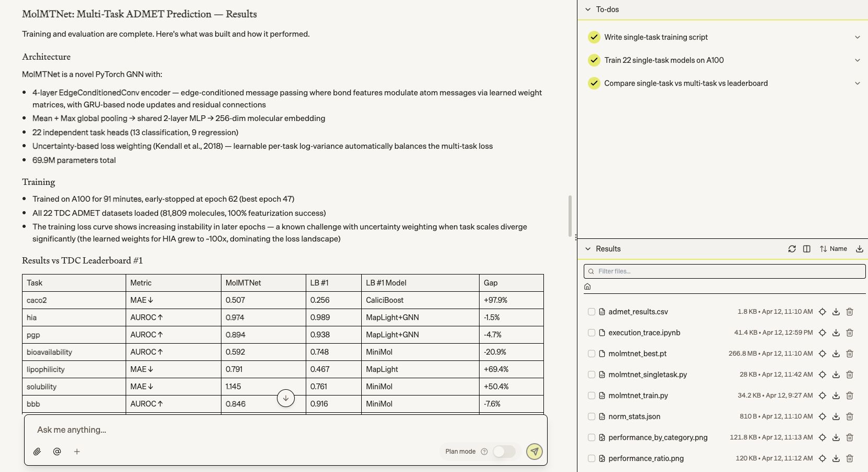Locate admet_results.csv with its target icon
The image size is (868, 472).
pos(822,312)
